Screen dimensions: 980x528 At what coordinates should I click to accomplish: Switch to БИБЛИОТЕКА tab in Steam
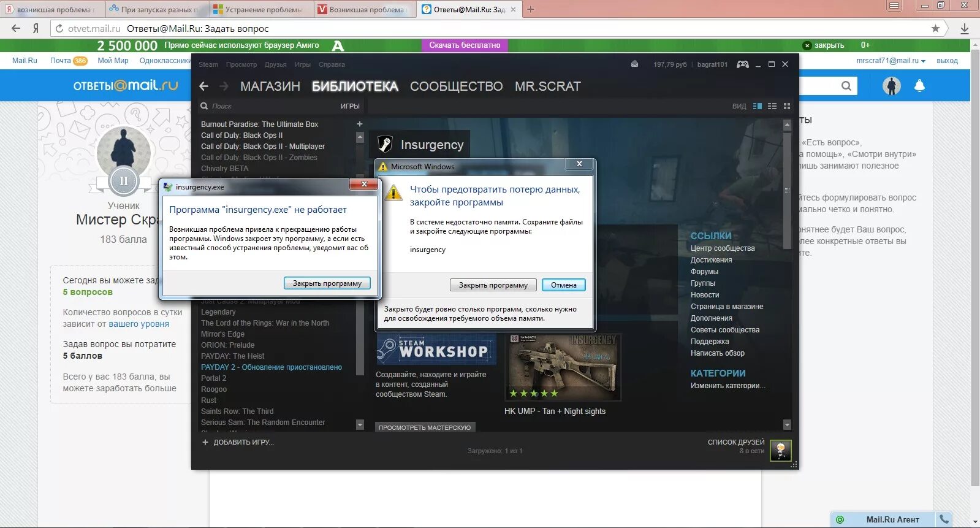point(355,86)
